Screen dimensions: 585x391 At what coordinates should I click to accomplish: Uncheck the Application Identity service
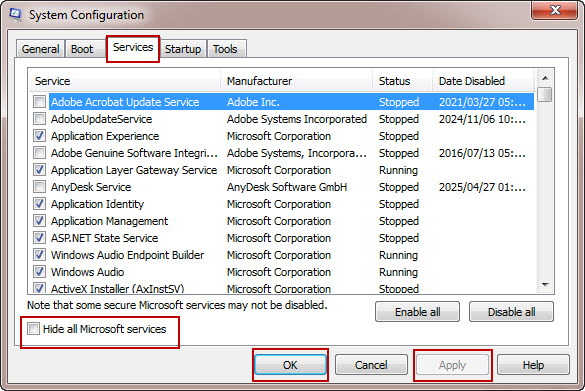point(39,204)
